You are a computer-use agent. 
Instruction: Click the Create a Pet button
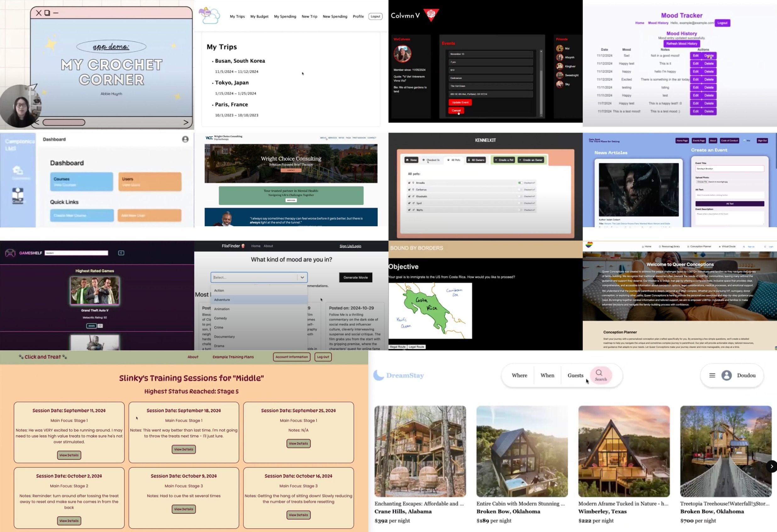505,160
